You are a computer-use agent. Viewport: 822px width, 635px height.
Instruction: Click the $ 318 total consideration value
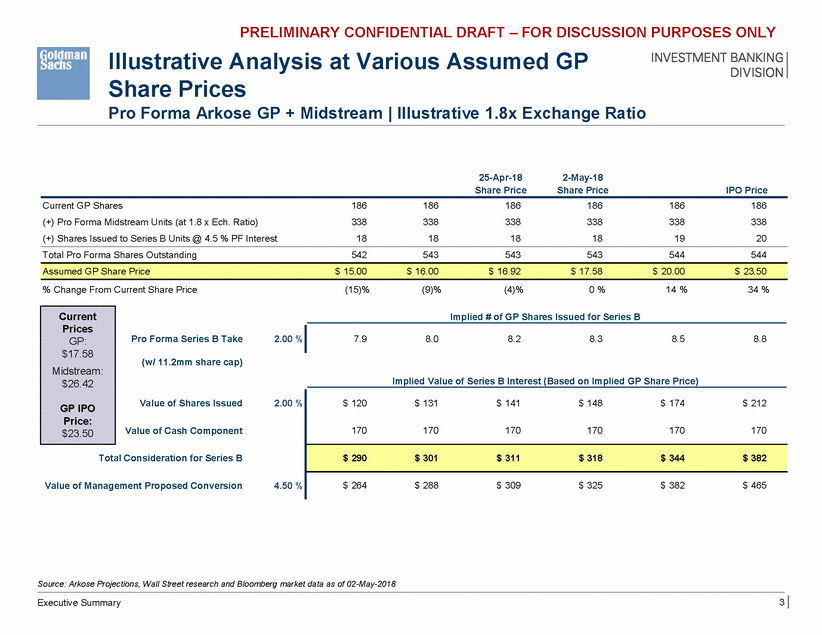tap(590, 458)
